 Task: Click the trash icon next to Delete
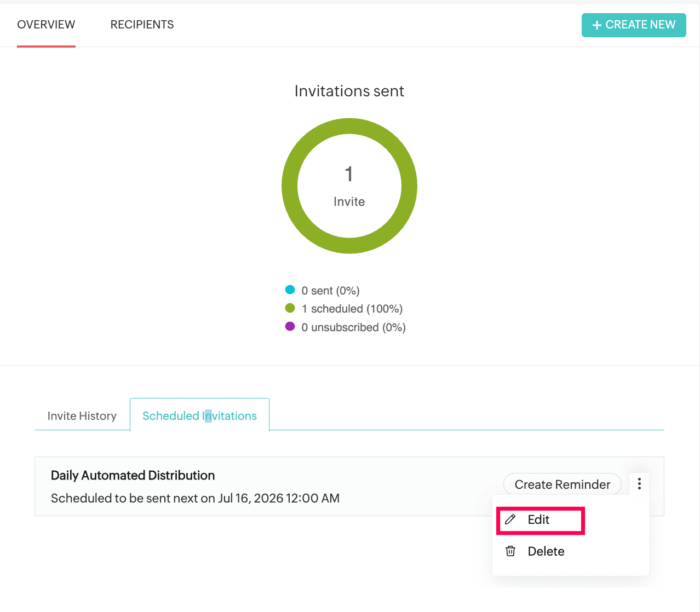coord(510,551)
